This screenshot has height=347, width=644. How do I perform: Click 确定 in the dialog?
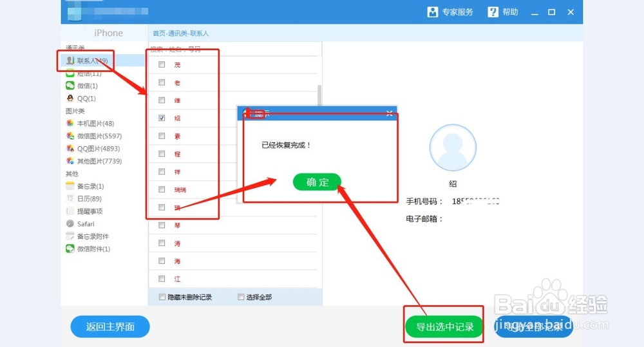click(317, 182)
